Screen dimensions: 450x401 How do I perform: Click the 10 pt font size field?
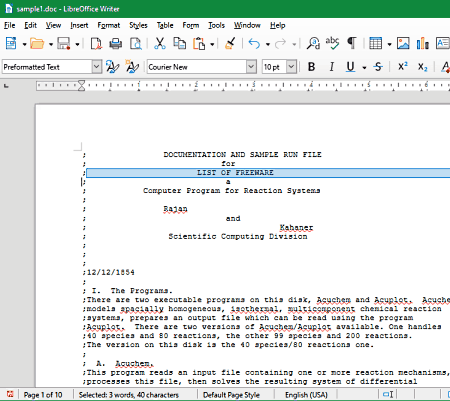tap(274, 67)
